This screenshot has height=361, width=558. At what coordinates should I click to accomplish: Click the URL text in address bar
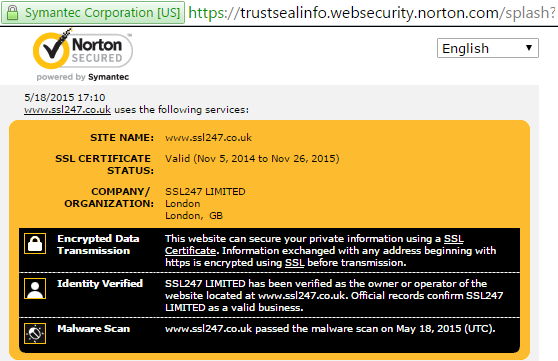pos(372,13)
